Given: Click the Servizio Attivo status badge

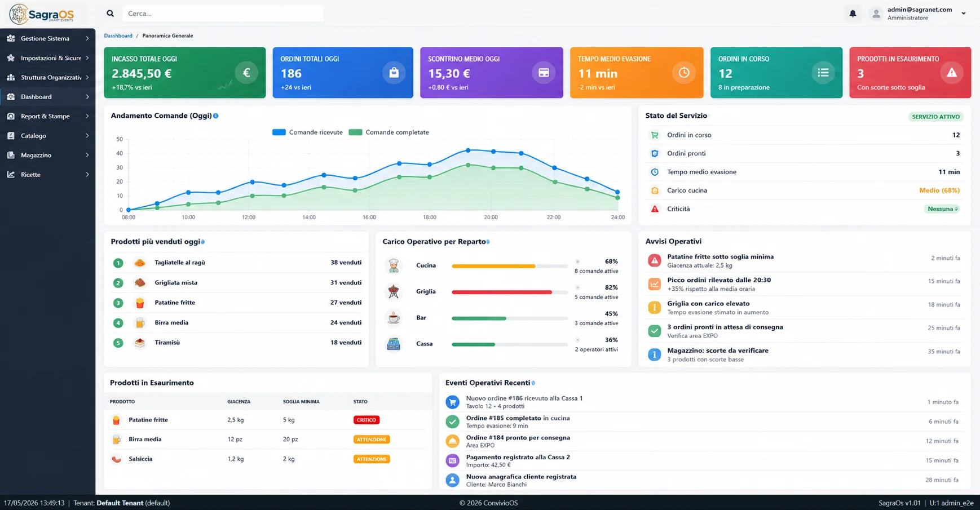Looking at the screenshot, I should [x=936, y=117].
